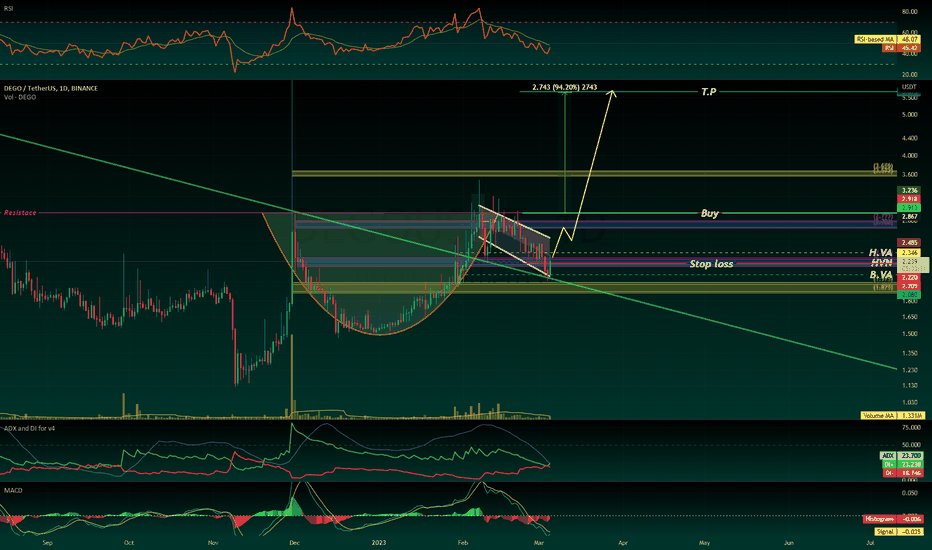Click the 20.00 RSI scale value

[x=909, y=75]
